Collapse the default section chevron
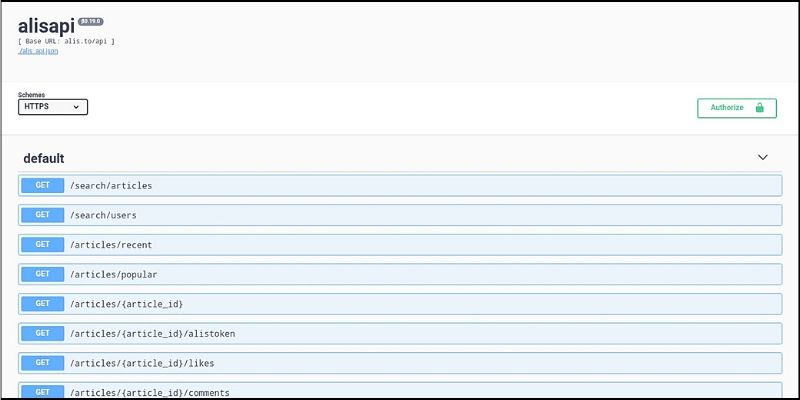This screenshot has height=400, width=800. point(762,158)
